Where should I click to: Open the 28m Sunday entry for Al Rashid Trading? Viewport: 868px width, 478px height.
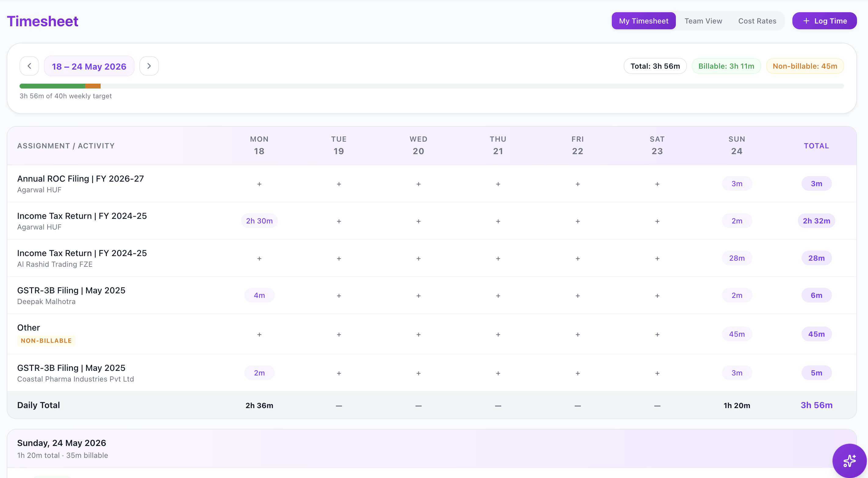click(737, 258)
